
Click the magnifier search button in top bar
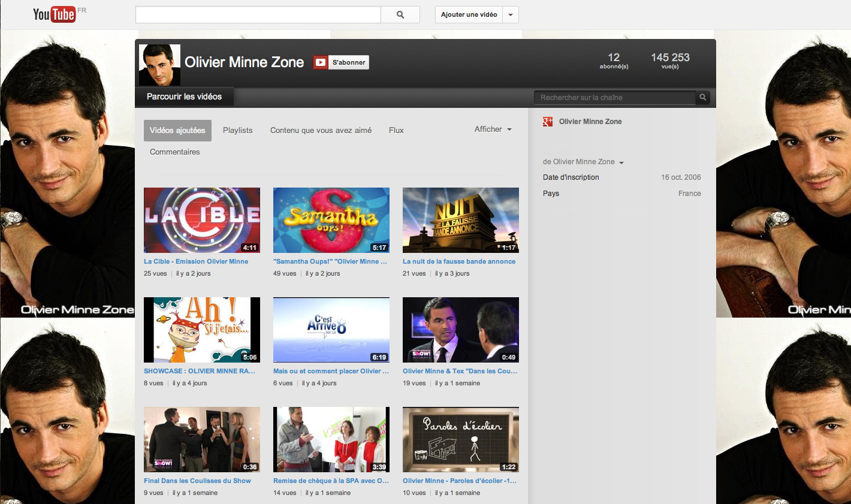(400, 15)
